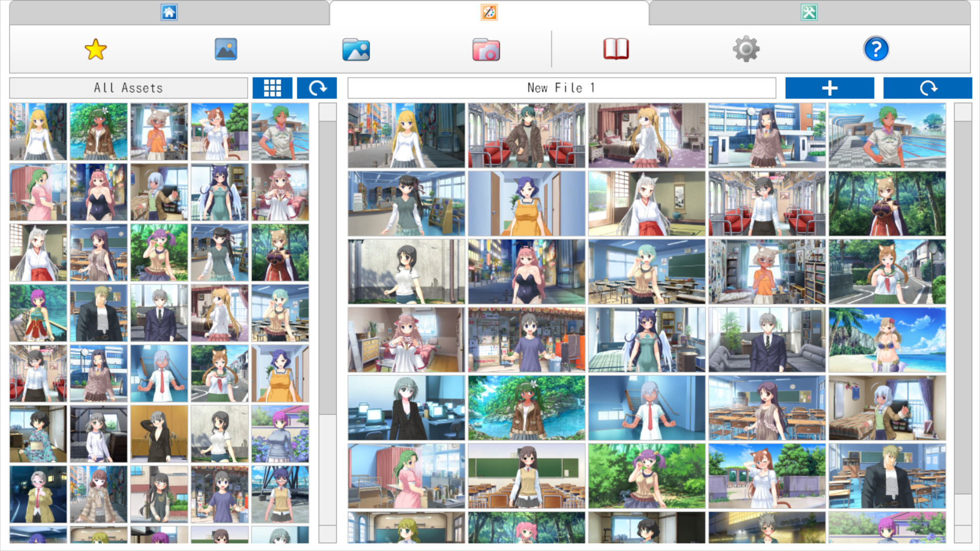Click the plus button to add file

(x=829, y=88)
